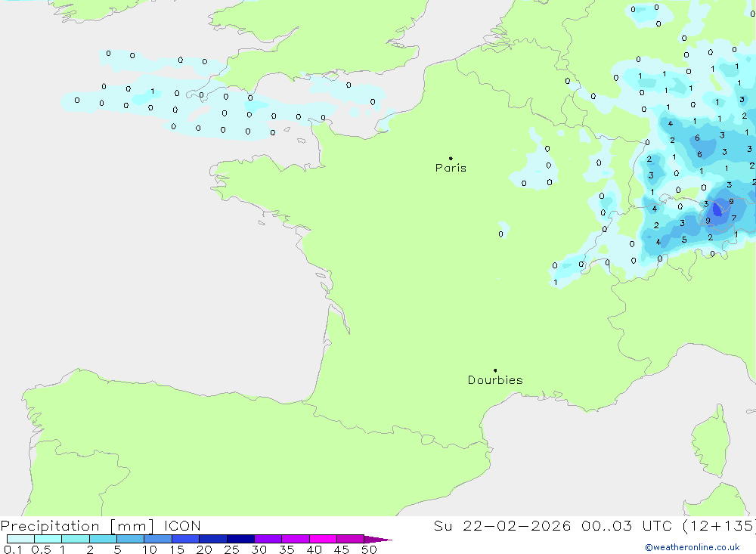Pick the 30–35 mm purple legend swatch

click(x=268, y=539)
